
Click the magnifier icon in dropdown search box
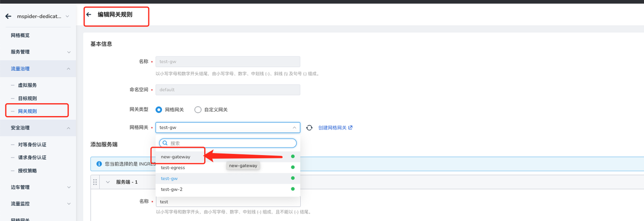pyautogui.click(x=164, y=143)
